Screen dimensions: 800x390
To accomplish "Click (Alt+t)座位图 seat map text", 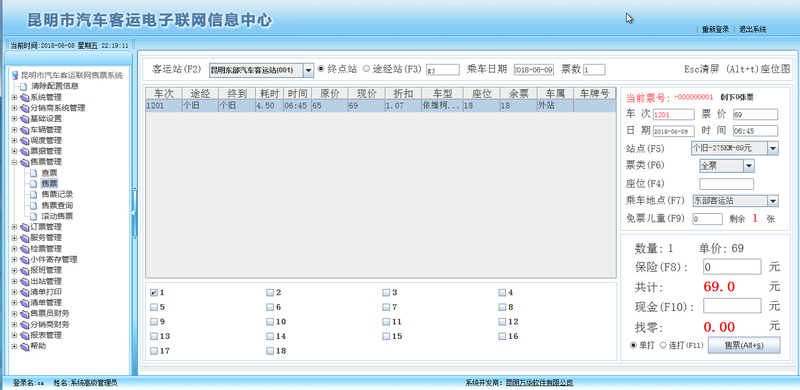I will [x=758, y=69].
